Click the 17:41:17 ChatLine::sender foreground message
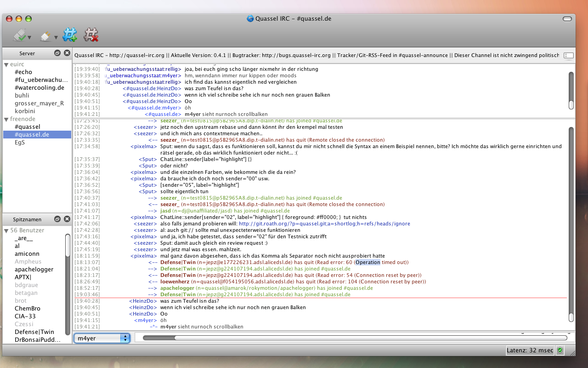This screenshot has height=368, width=588. [263, 217]
